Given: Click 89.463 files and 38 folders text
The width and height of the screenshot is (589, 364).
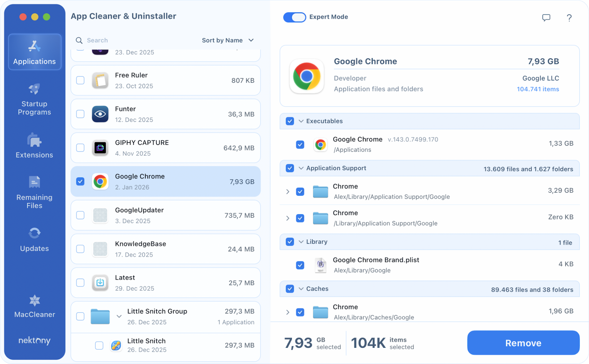Looking at the screenshot, I should click(532, 290).
